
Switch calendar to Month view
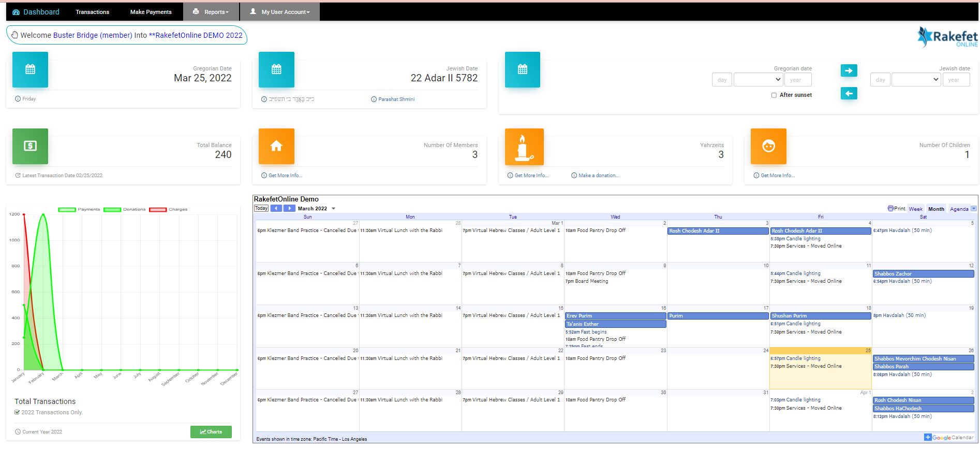point(936,209)
